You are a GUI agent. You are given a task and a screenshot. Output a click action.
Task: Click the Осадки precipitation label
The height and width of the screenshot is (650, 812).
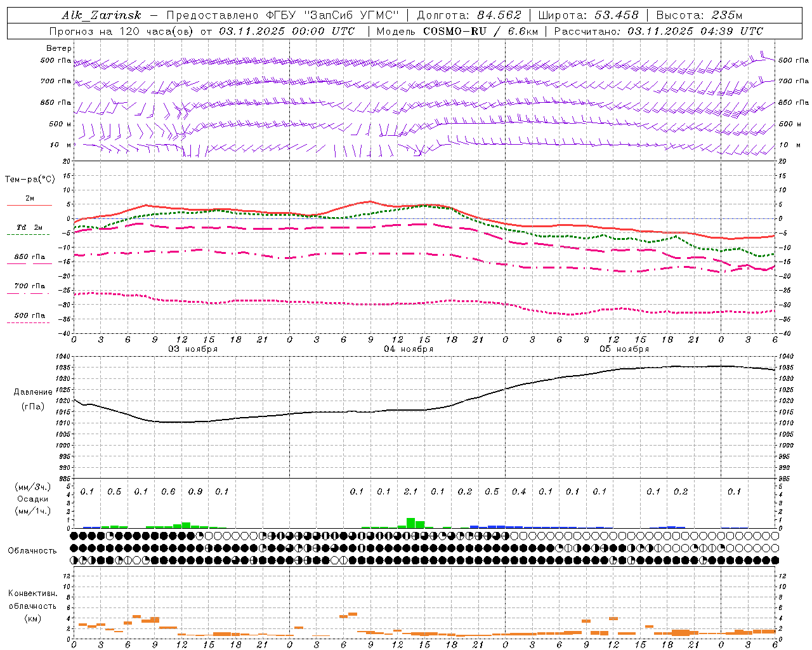tap(32, 499)
